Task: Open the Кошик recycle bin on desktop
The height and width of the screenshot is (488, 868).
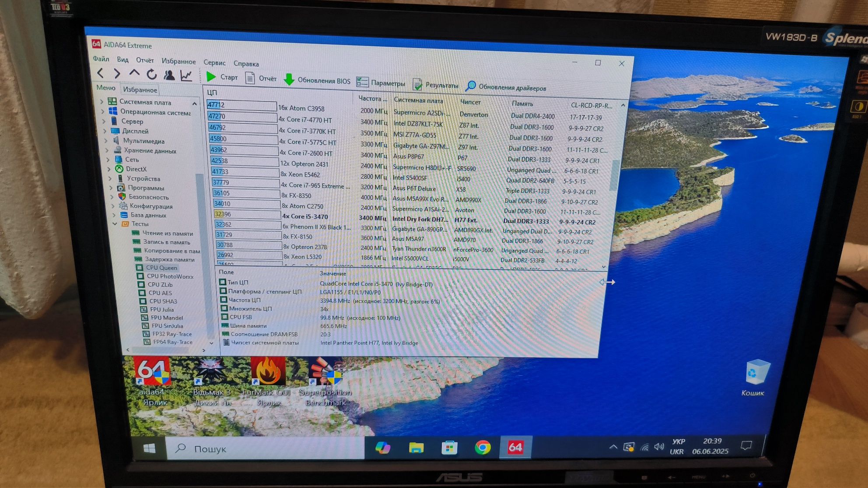Action: coord(756,378)
